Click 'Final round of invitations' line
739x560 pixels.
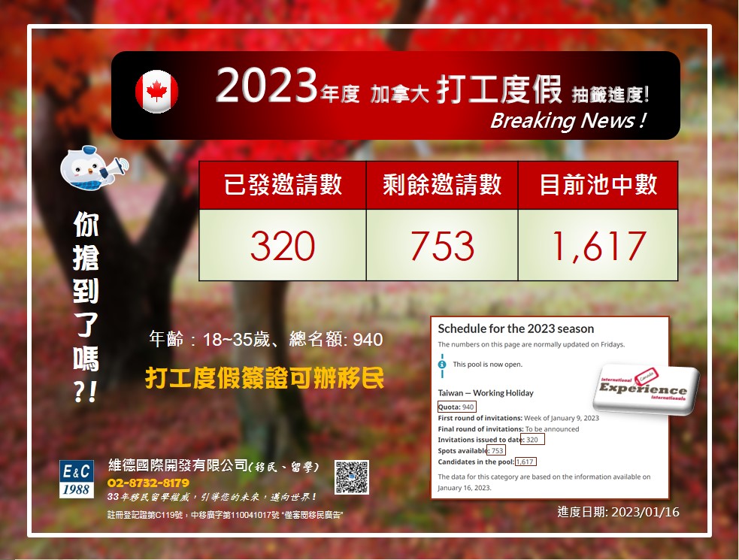coord(508,429)
